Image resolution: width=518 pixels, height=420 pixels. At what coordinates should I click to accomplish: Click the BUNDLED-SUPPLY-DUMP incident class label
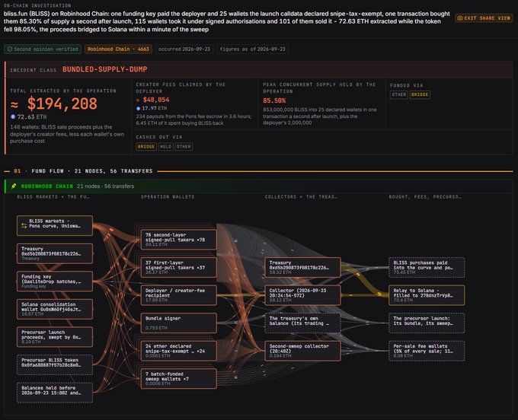coord(104,69)
